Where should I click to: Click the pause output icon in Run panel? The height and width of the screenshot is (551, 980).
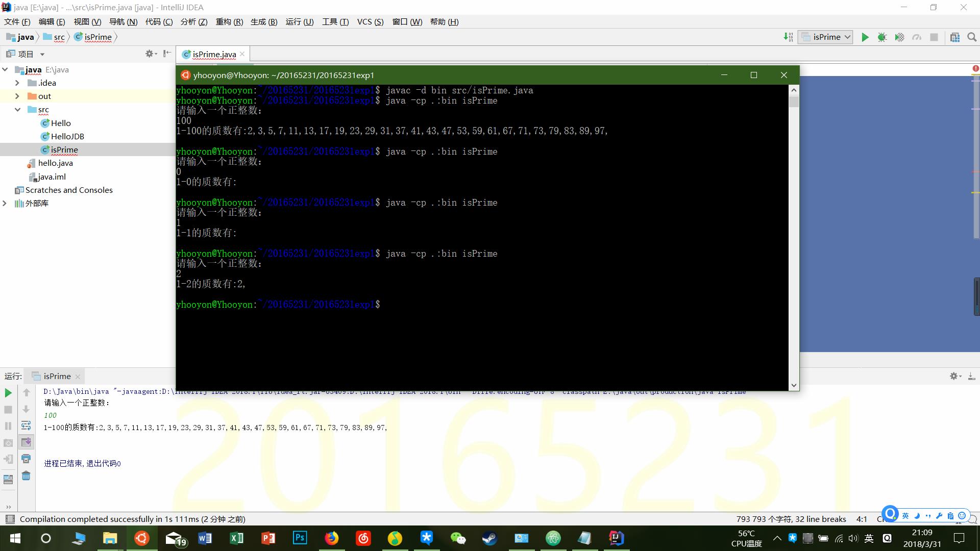(x=8, y=426)
